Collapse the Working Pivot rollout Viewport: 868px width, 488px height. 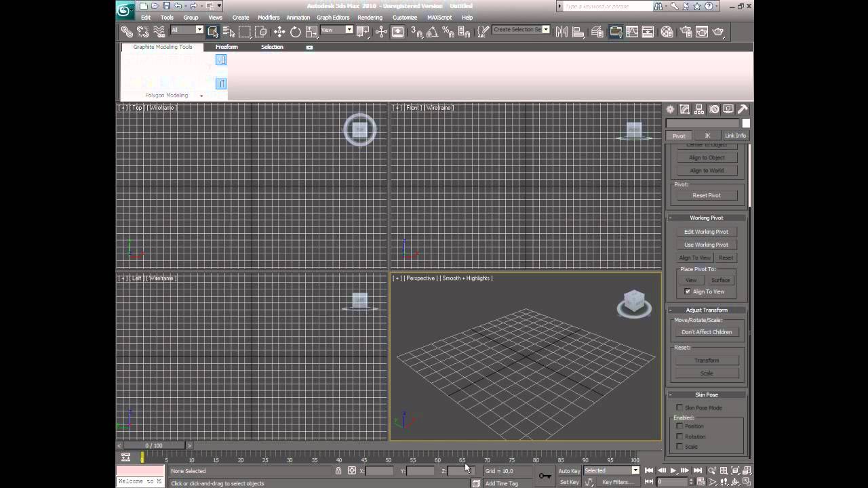click(707, 218)
